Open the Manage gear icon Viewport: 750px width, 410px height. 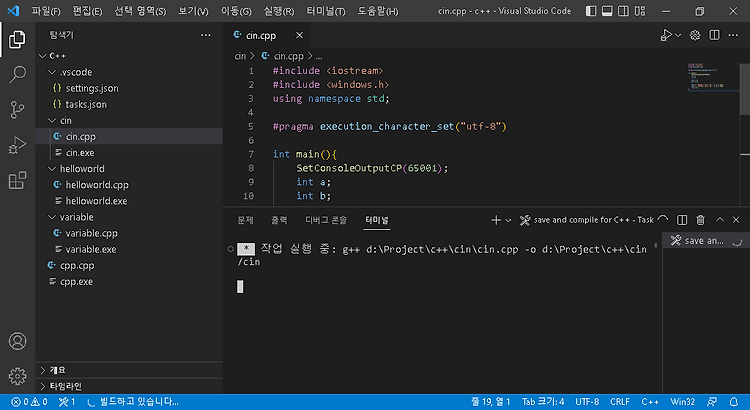(x=17, y=377)
